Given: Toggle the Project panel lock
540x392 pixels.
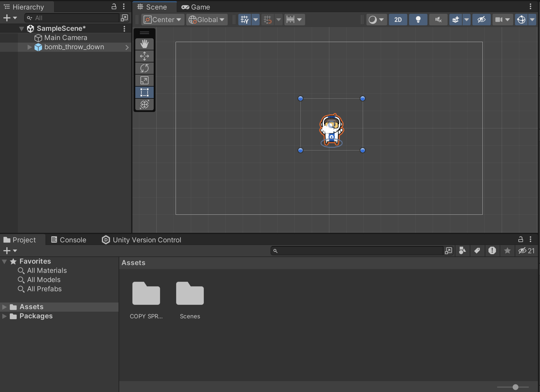Looking at the screenshot, I should click(521, 239).
